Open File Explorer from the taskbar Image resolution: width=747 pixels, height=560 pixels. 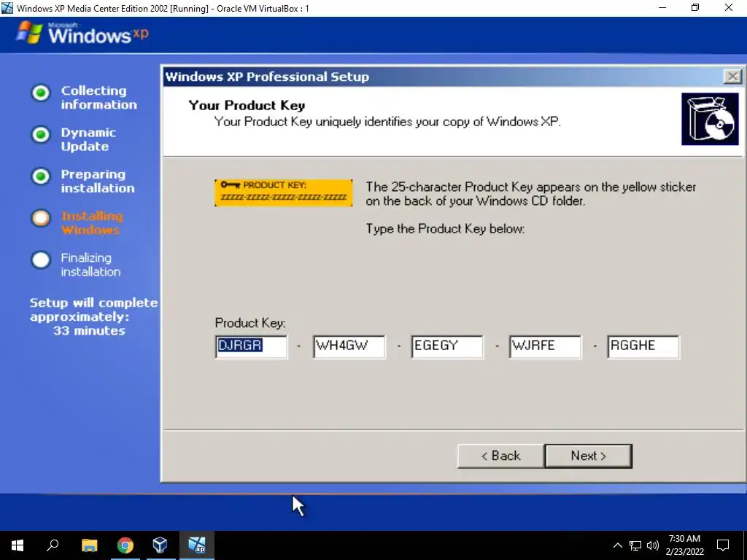coord(89,545)
